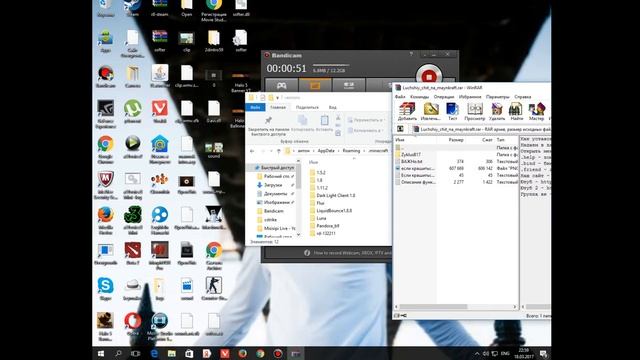Screen dimensions: 640x360
Task: Click the AppData segment in Explorer address path
Action: pos(326,151)
